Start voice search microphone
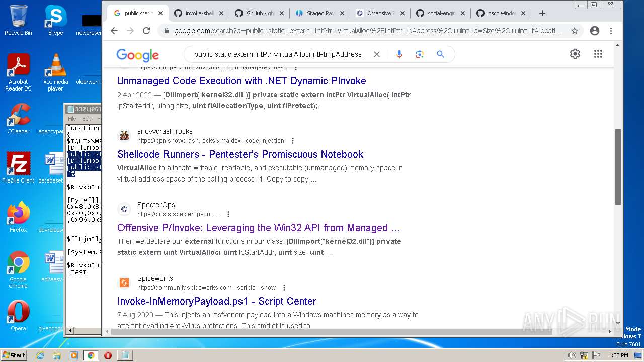 (x=399, y=54)
